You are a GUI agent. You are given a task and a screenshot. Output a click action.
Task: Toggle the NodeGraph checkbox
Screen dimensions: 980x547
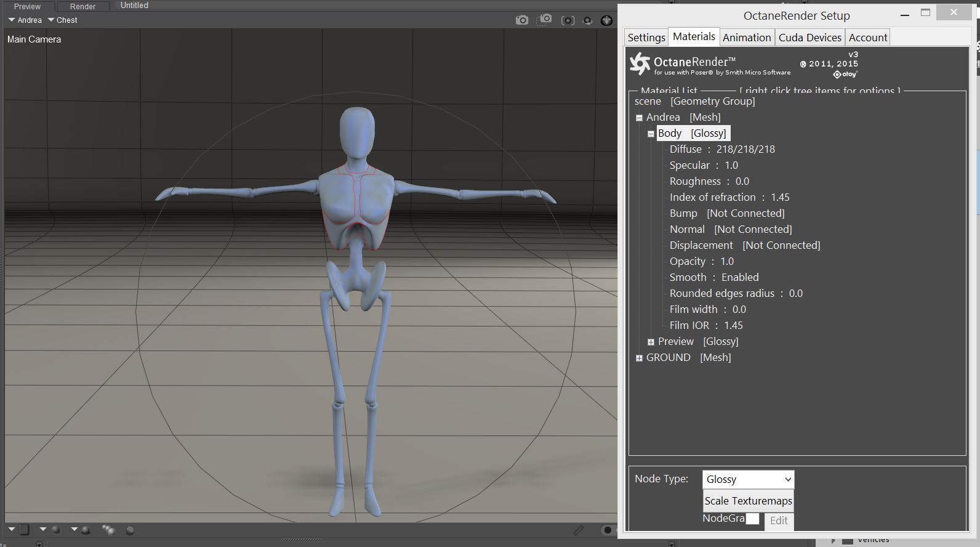coord(752,519)
